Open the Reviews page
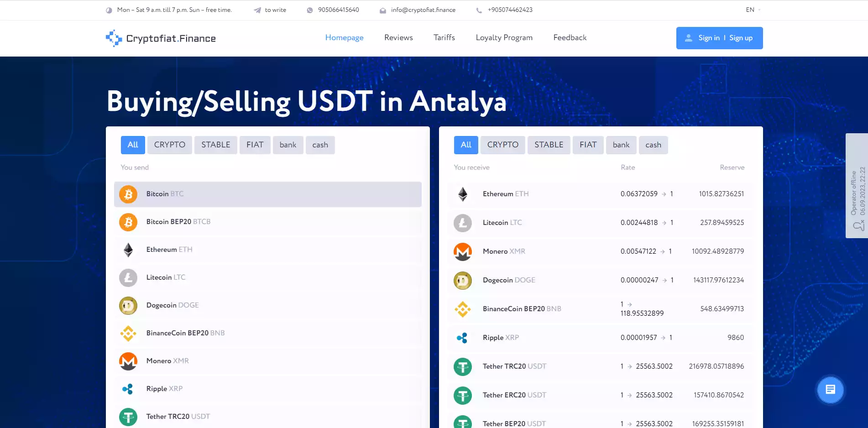 tap(398, 37)
